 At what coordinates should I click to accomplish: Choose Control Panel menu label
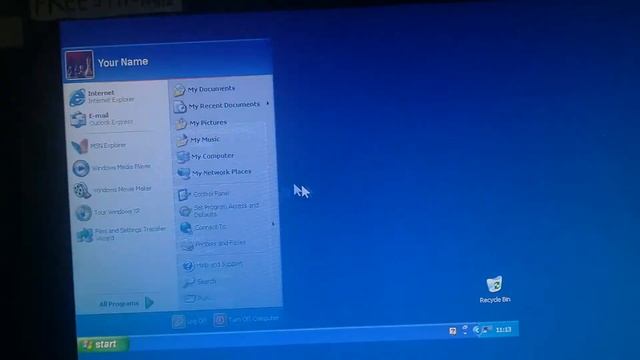coord(211,194)
